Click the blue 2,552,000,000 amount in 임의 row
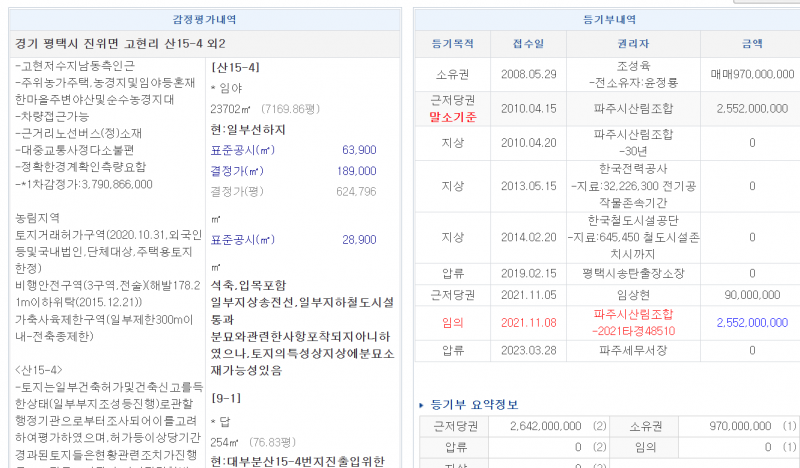The image size is (800, 468). tap(751, 322)
